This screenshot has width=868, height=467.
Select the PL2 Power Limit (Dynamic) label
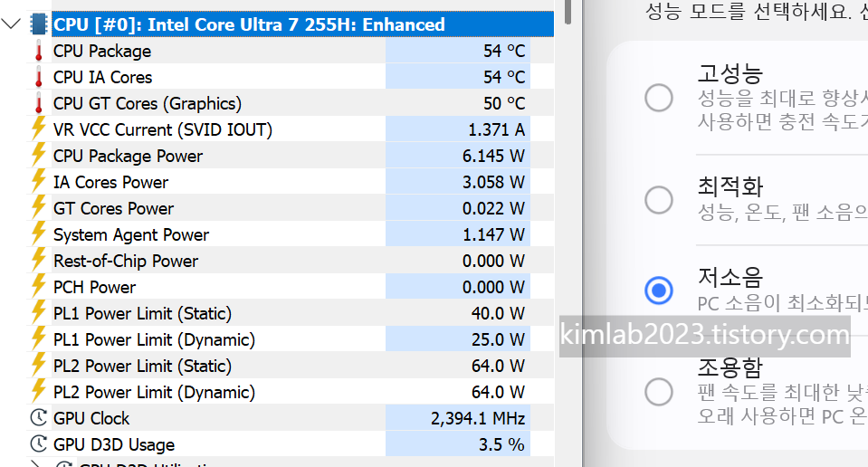[154, 392]
